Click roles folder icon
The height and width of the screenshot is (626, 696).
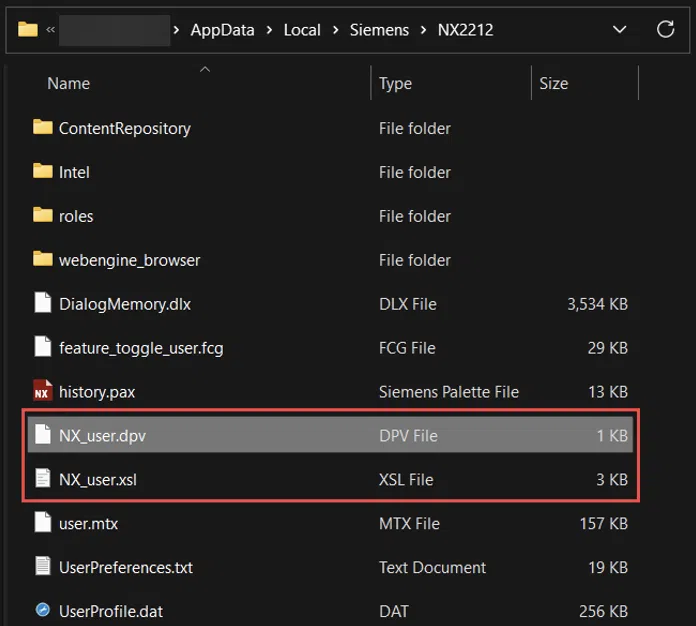tap(43, 215)
